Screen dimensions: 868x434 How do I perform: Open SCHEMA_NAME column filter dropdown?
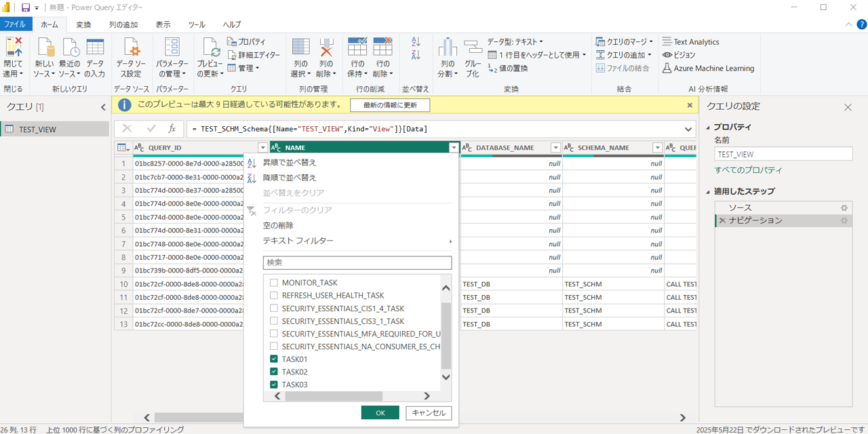click(x=657, y=148)
